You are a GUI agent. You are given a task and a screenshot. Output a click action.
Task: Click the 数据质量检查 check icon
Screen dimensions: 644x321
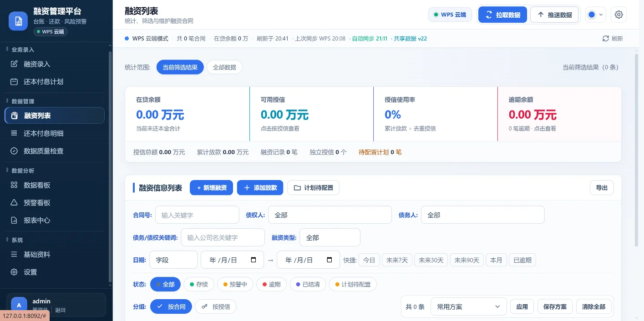14,151
